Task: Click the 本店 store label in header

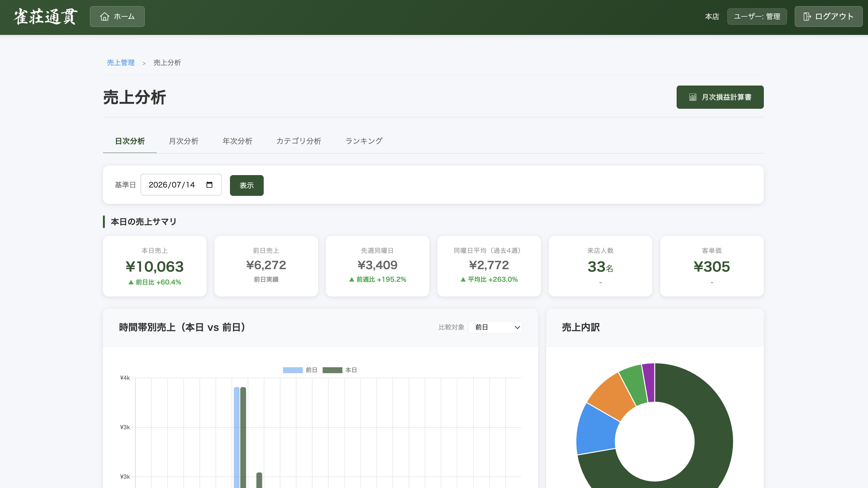Action: (x=712, y=16)
